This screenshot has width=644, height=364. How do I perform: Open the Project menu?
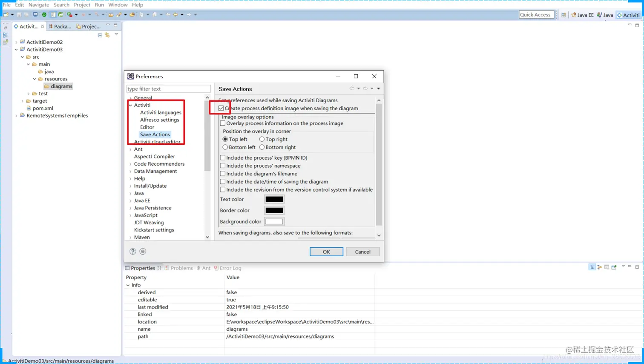82,5
